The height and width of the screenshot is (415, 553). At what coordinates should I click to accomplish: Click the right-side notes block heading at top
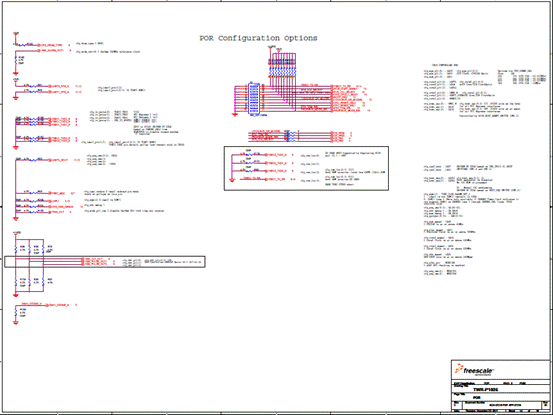click(x=445, y=65)
